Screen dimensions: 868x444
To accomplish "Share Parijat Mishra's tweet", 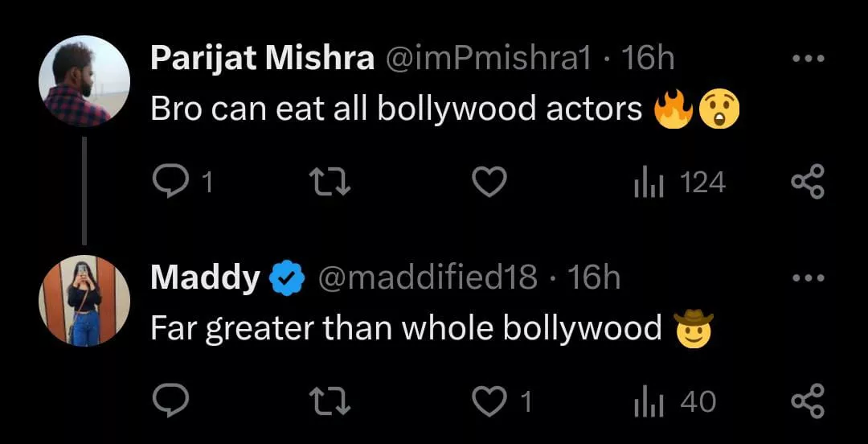I will point(807,183).
